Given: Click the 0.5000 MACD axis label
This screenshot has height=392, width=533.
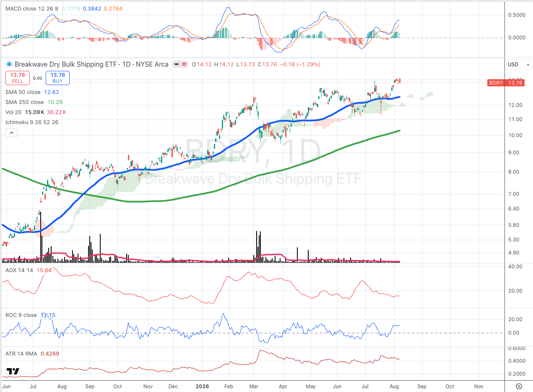Looking at the screenshot, I should point(516,15).
